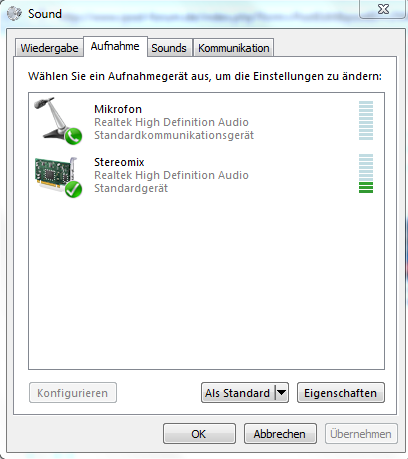
Task: Select the Mikrofon microphone icon
Action: pos(58,121)
